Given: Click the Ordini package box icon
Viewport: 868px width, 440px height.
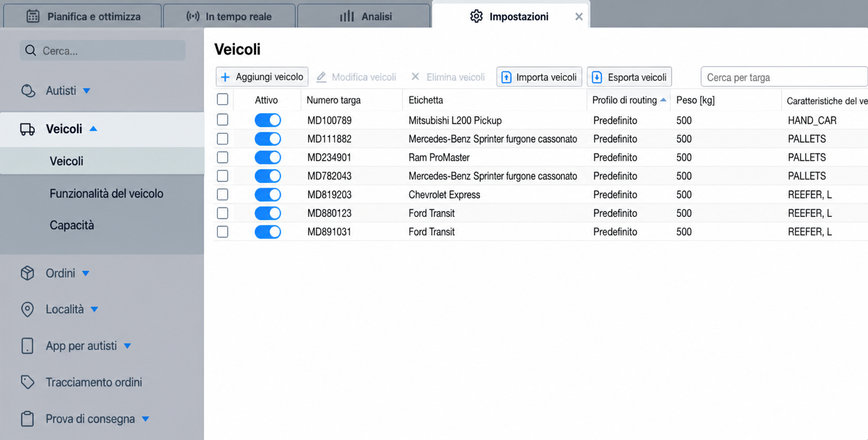Looking at the screenshot, I should (x=27, y=273).
